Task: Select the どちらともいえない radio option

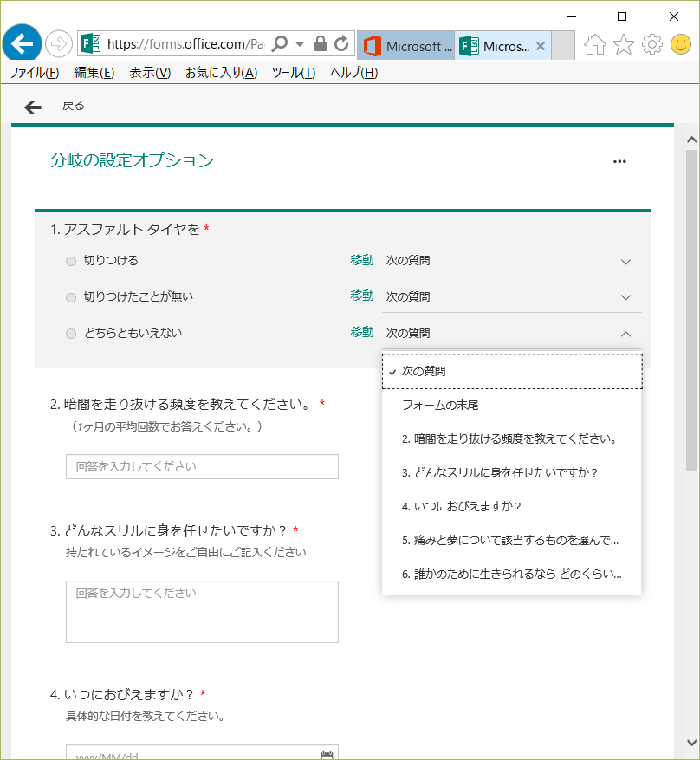Action: click(x=71, y=334)
